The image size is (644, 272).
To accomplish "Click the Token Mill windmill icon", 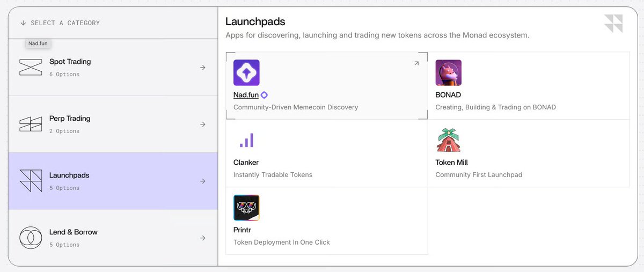I will (449, 140).
